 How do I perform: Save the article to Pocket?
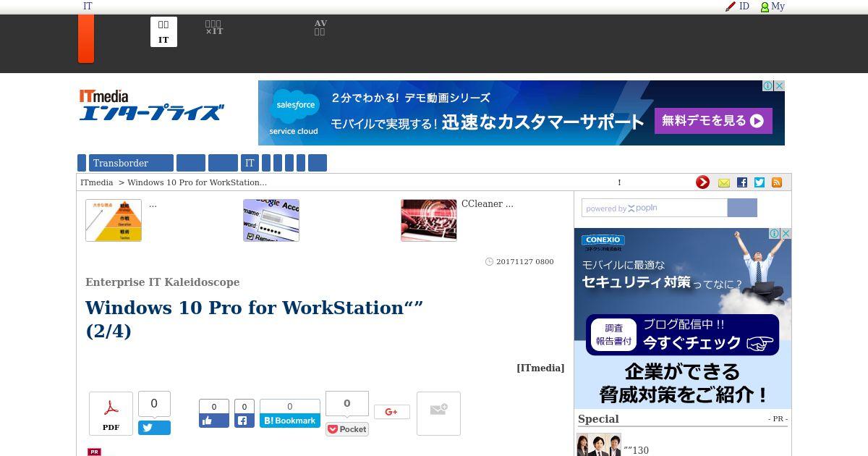pyautogui.click(x=347, y=429)
